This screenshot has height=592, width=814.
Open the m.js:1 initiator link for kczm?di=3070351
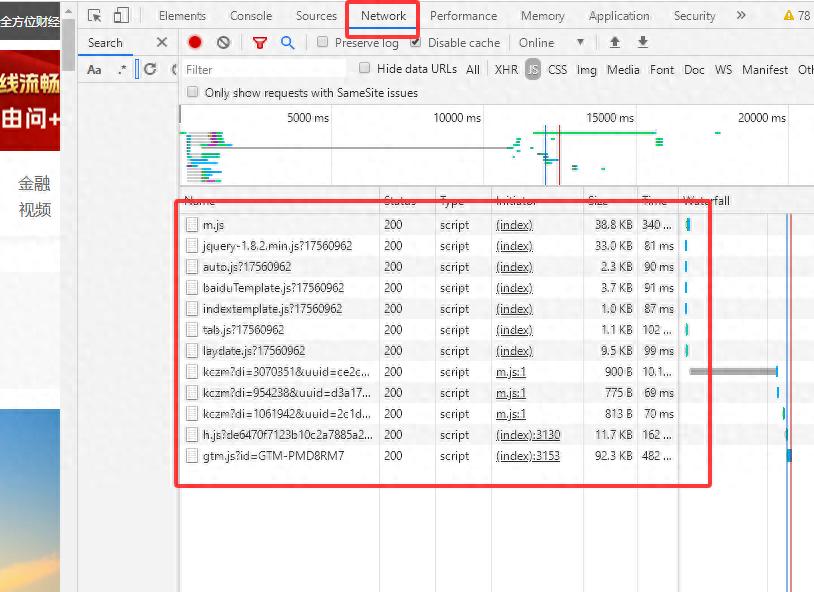pos(511,372)
